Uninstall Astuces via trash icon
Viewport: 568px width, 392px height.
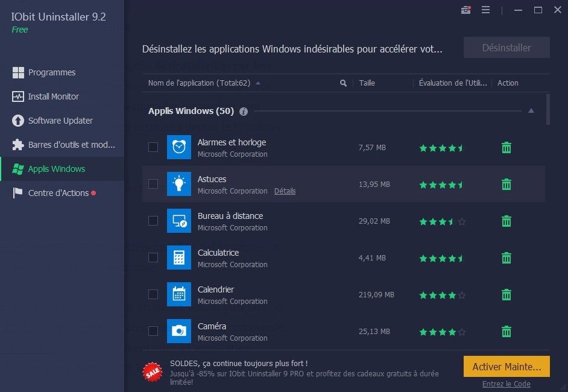[x=506, y=185]
